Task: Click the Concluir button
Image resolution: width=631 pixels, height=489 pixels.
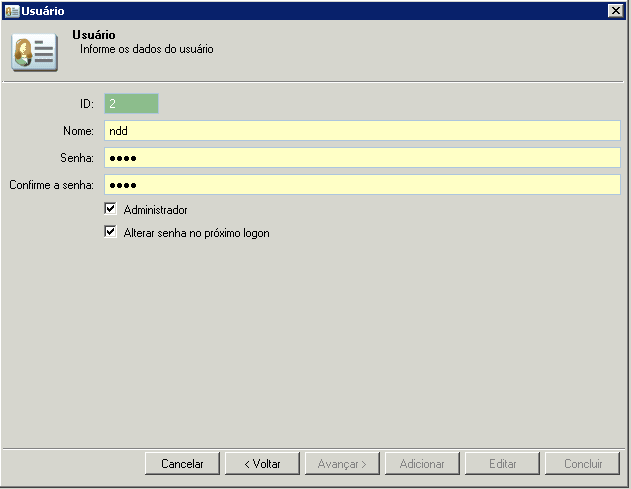Action: [x=582, y=464]
